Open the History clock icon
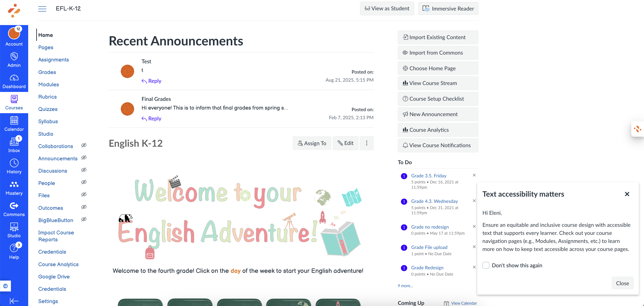 14,163
